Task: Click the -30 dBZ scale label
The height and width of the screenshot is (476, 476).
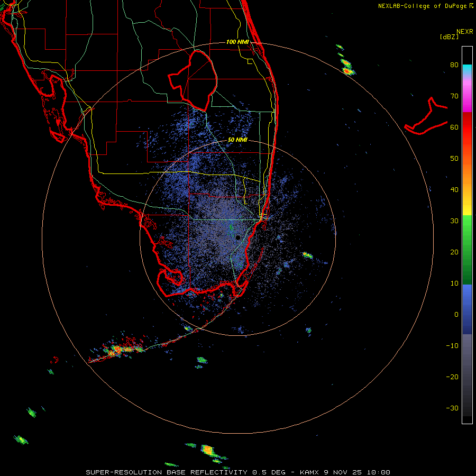Action: (452, 408)
